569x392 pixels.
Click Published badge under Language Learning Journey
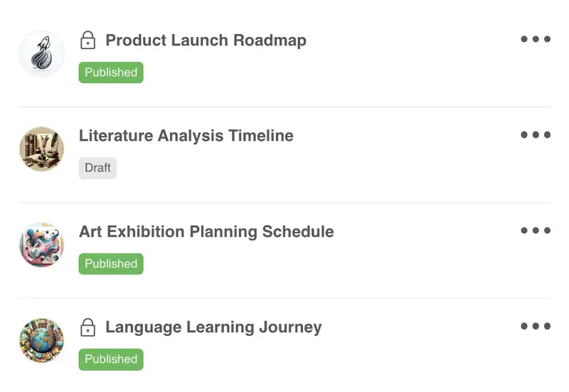click(111, 359)
